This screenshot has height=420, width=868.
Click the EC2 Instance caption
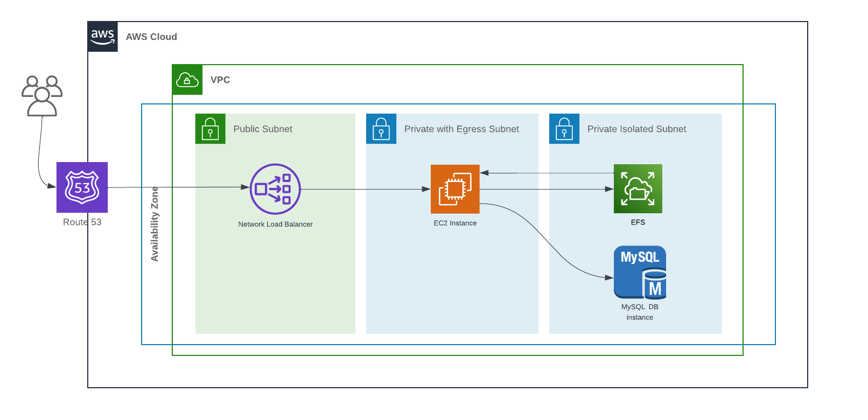point(455,223)
